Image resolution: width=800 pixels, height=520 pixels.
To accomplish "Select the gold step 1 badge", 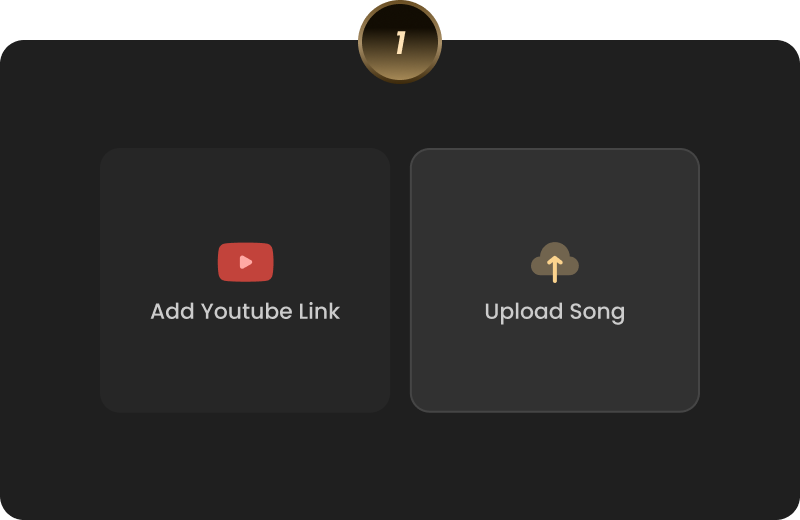I will click(400, 42).
